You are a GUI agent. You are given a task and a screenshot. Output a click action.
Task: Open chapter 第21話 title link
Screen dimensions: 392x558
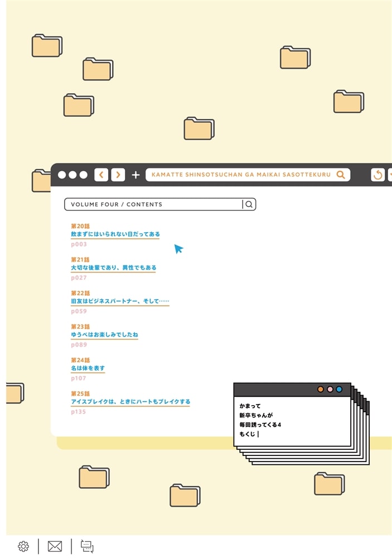tap(113, 268)
